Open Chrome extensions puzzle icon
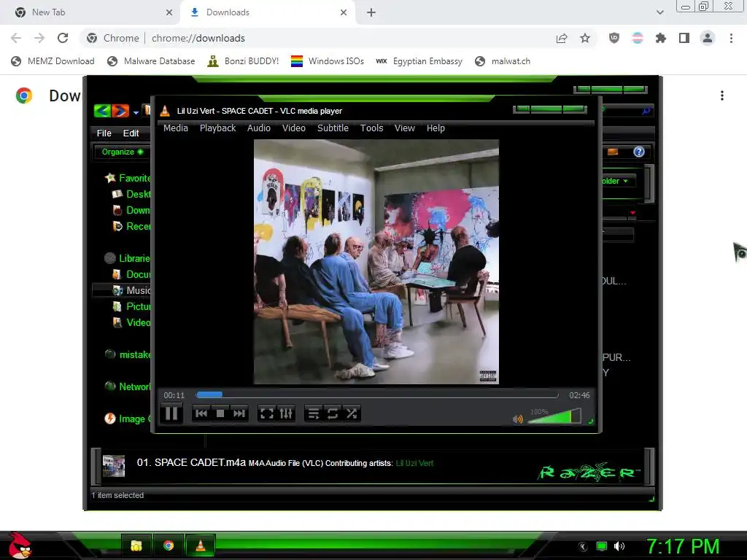The width and height of the screenshot is (747, 560). 661,38
